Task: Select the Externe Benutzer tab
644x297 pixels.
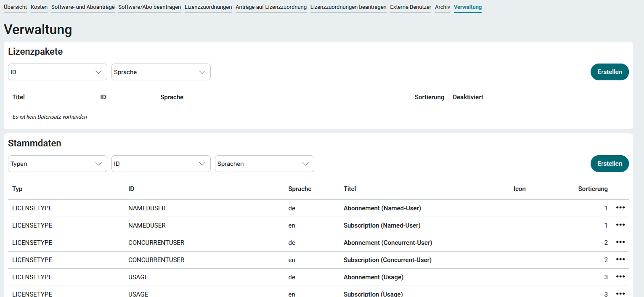Action: point(411,7)
